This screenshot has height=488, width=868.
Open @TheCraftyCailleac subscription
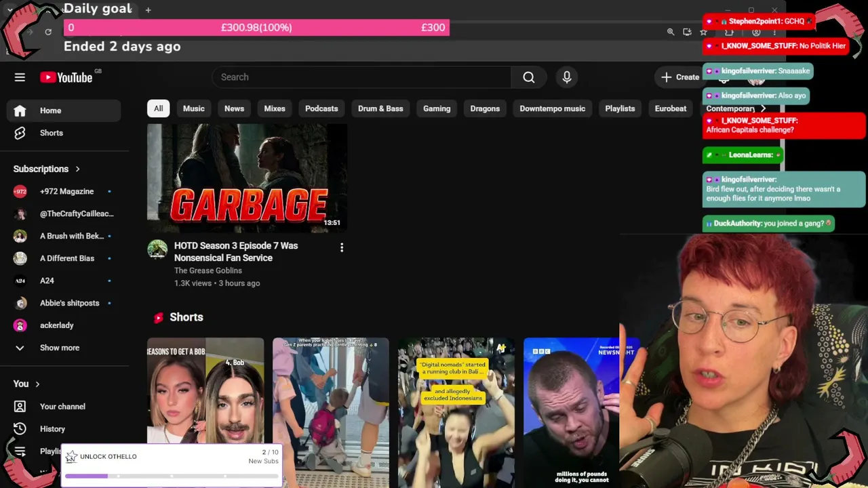tap(64, 213)
